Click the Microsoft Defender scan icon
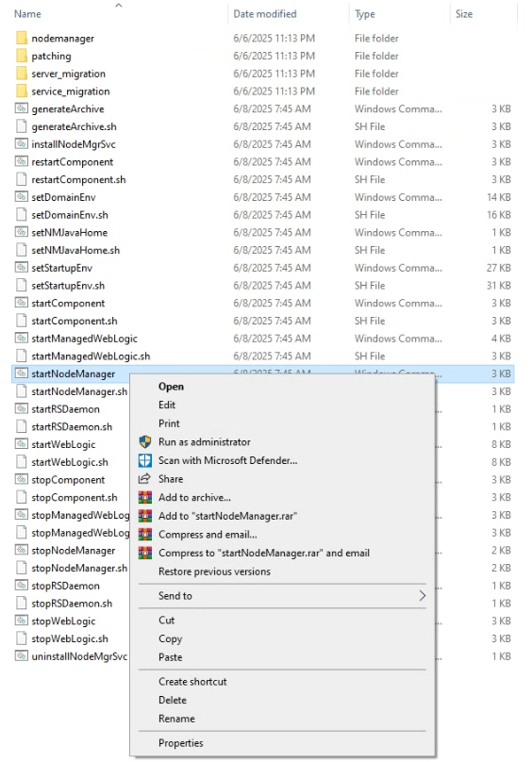The width and height of the screenshot is (532, 762). point(145,460)
